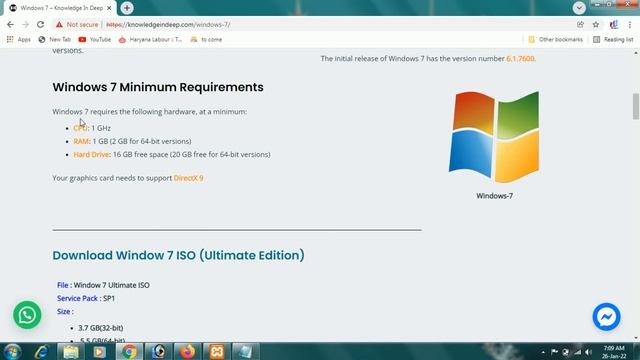This screenshot has height=360, width=640.
Task: Open volume speaker tray icon
Action: pyautogui.click(x=588, y=352)
